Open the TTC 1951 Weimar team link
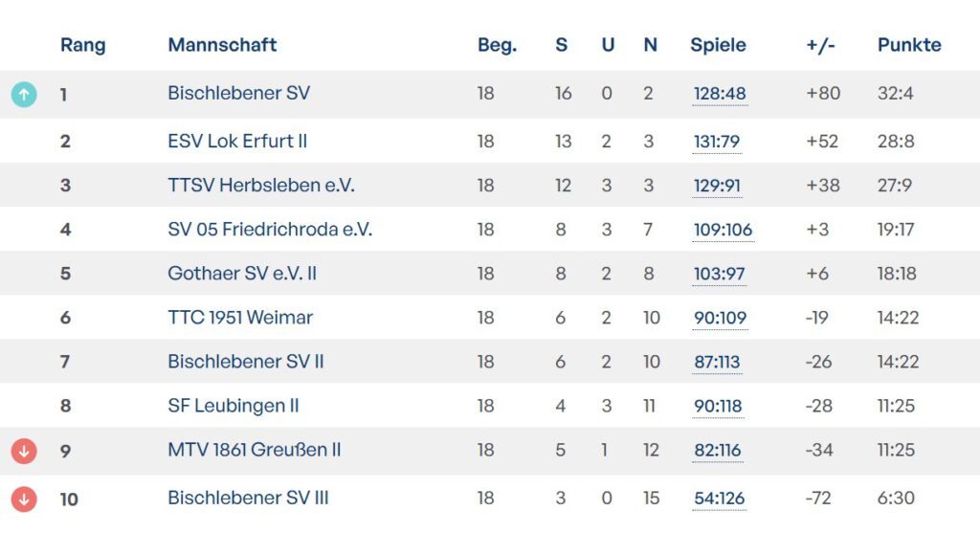 coord(240,318)
